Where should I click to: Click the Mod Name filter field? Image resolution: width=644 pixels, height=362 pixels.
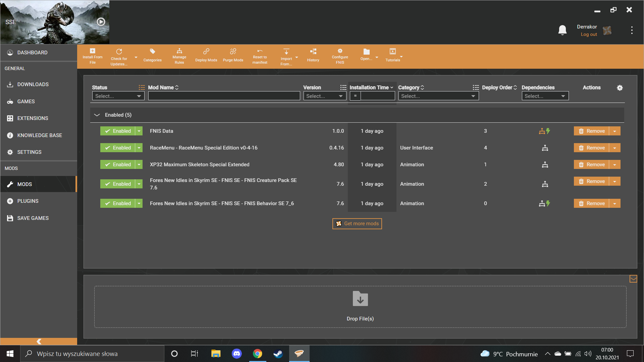click(x=224, y=96)
